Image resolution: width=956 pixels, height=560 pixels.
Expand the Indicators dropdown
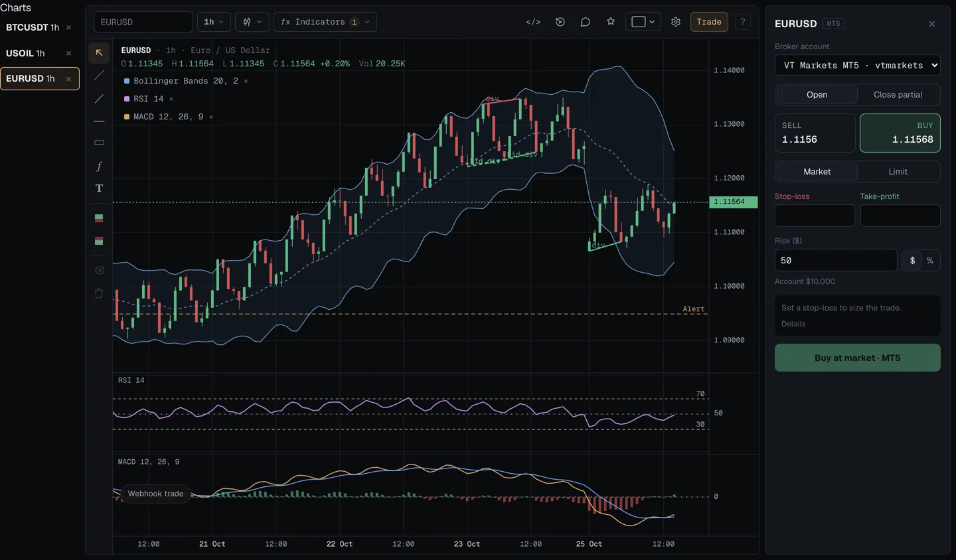tap(325, 22)
